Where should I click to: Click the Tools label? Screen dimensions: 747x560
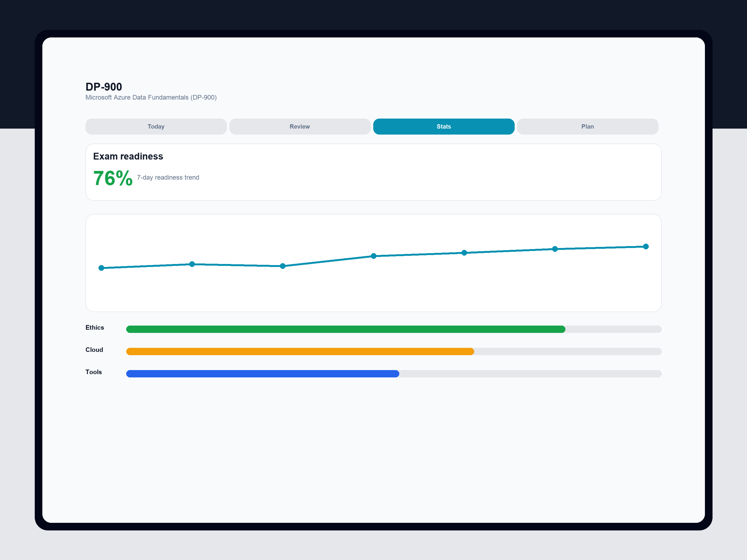[x=94, y=372]
